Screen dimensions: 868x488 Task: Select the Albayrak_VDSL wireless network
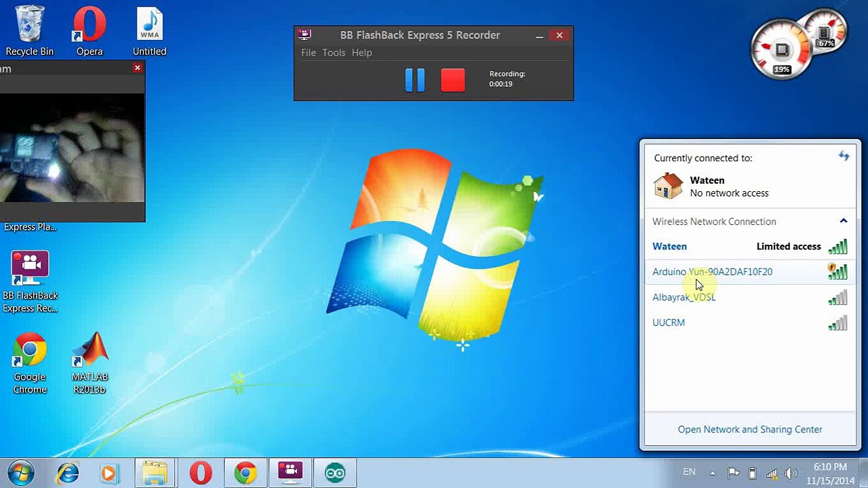tap(750, 298)
